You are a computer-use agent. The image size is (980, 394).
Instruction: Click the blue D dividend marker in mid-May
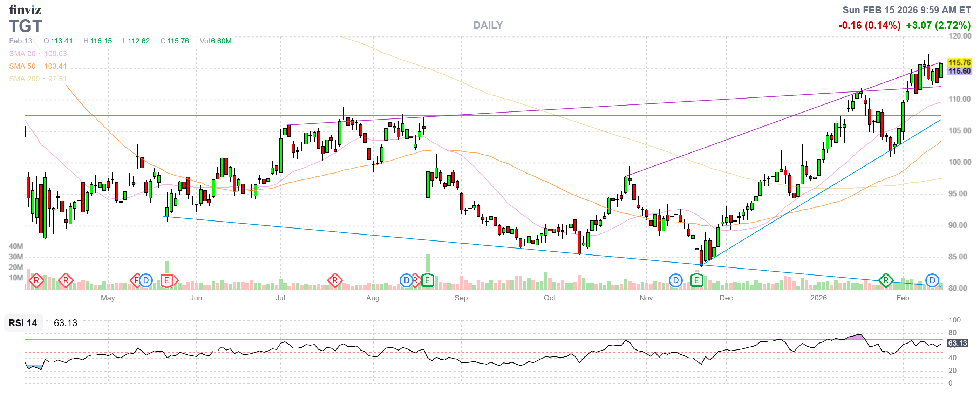(146, 281)
